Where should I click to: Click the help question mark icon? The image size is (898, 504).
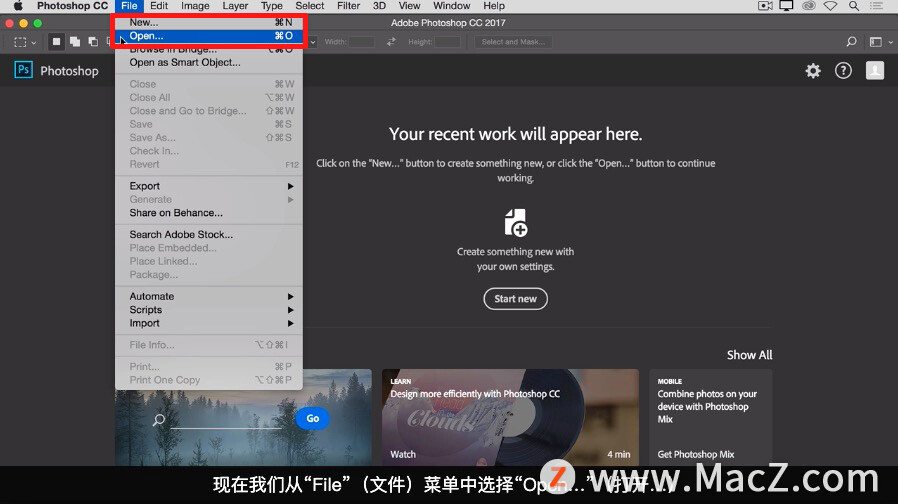click(x=843, y=70)
